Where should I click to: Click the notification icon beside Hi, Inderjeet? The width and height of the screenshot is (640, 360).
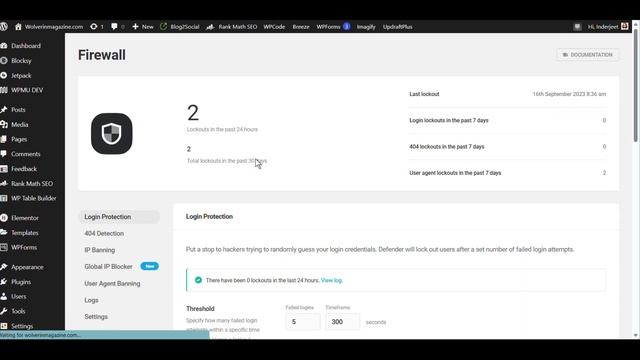577,27
